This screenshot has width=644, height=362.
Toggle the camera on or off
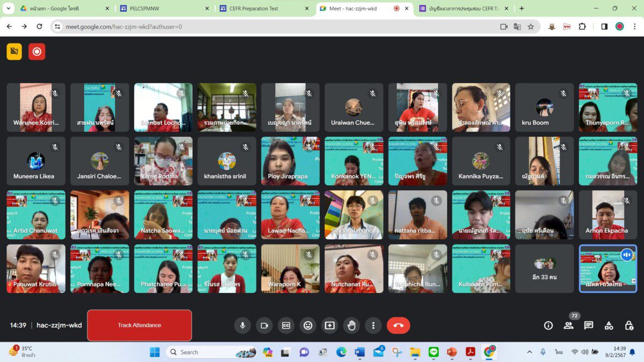tap(264, 325)
